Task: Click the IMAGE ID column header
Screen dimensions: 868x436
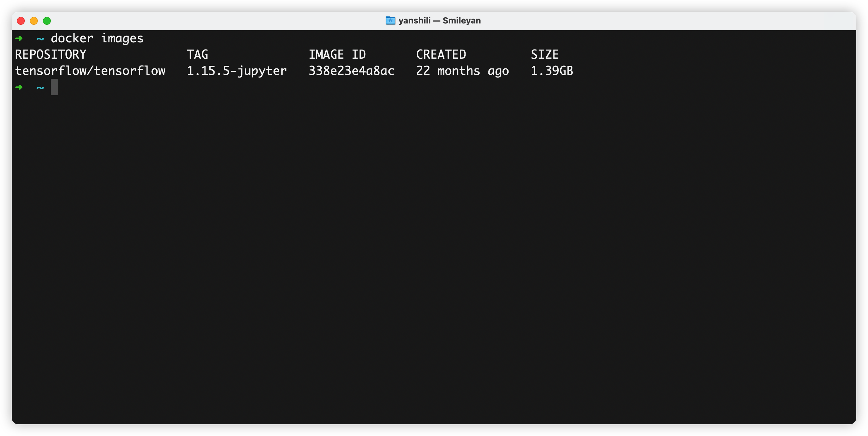Action: point(337,54)
